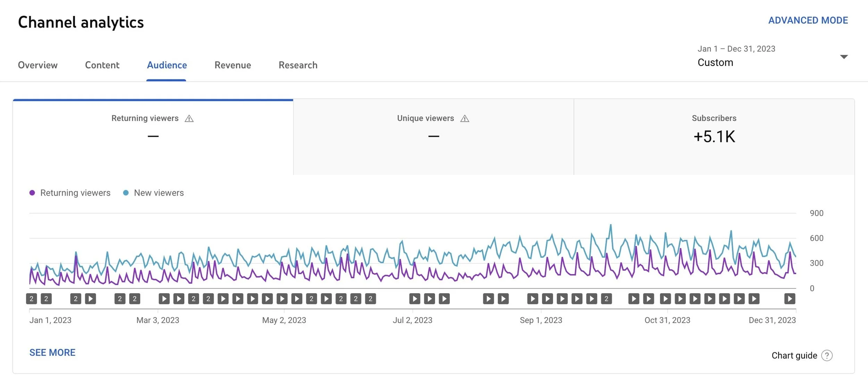Click the play marker directly after Mar 3 markers

164,299
